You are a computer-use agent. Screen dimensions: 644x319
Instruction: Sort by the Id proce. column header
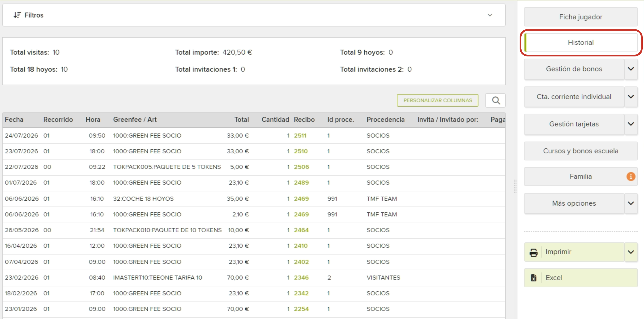coord(341,120)
